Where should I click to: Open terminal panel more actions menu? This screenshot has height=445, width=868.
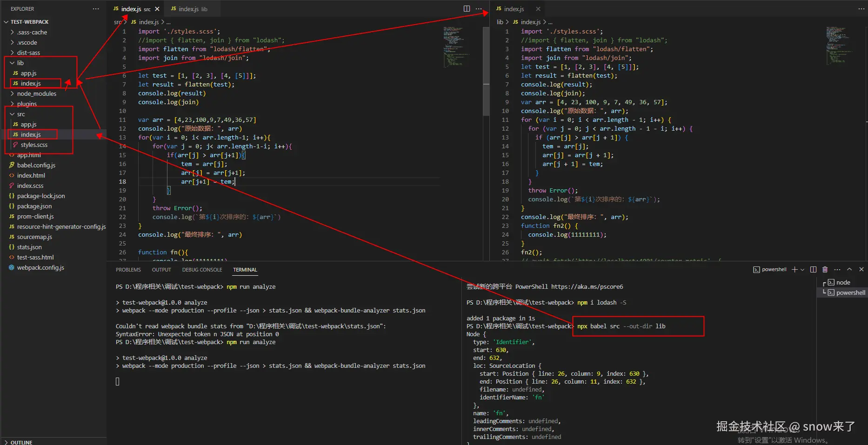point(837,269)
